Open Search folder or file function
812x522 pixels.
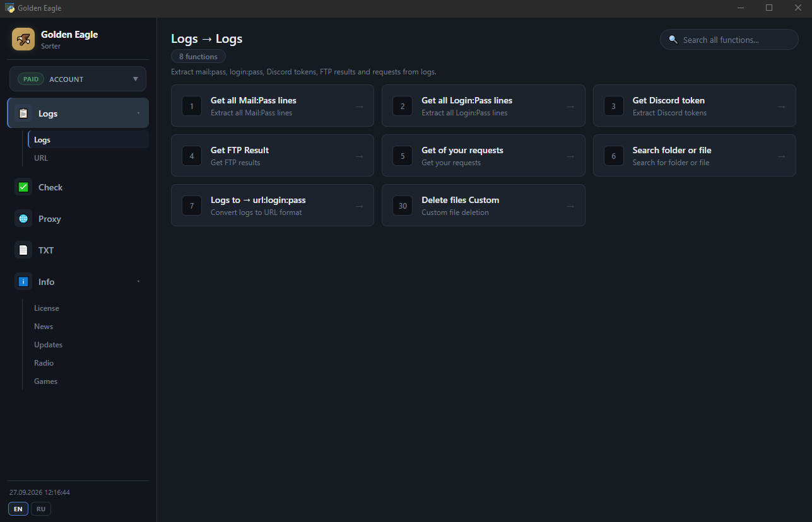tap(694, 156)
